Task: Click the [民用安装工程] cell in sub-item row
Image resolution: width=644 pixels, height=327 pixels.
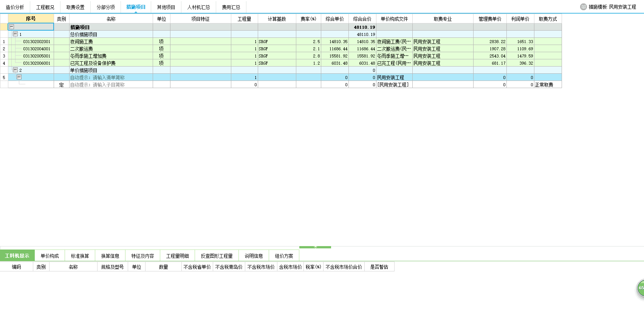Action: [x=395, y=85]
